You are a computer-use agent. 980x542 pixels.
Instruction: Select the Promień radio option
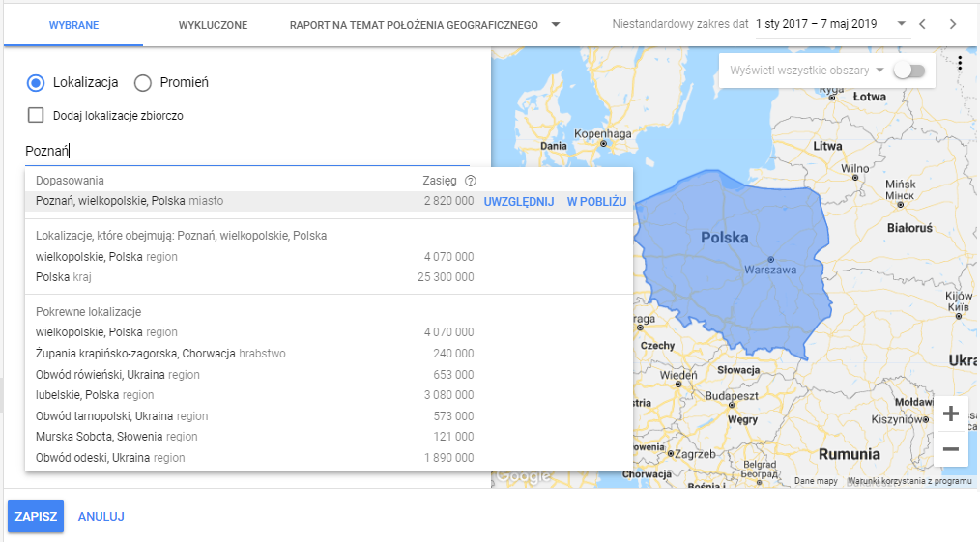(143, 82)
